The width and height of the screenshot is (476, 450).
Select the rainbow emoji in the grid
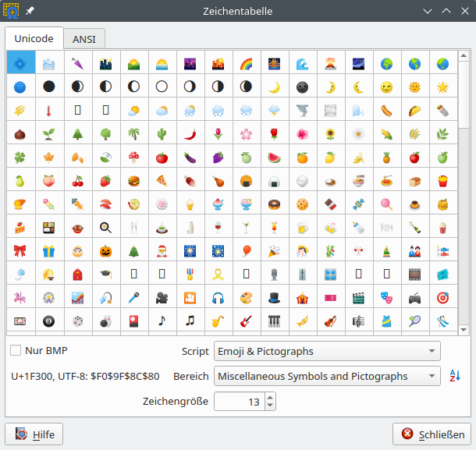point(246,63)
